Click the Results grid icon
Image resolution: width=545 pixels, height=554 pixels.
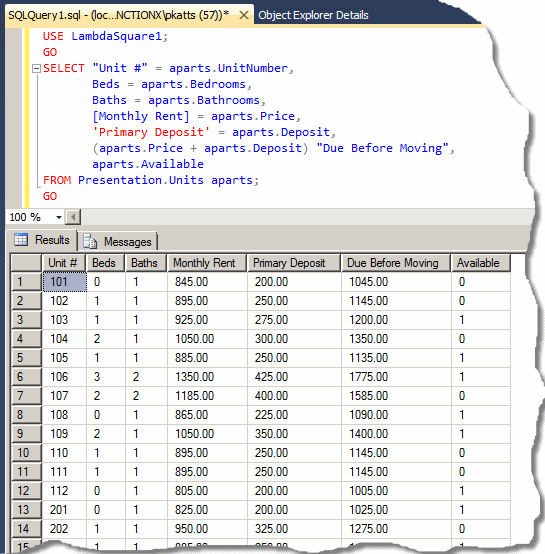20,240
